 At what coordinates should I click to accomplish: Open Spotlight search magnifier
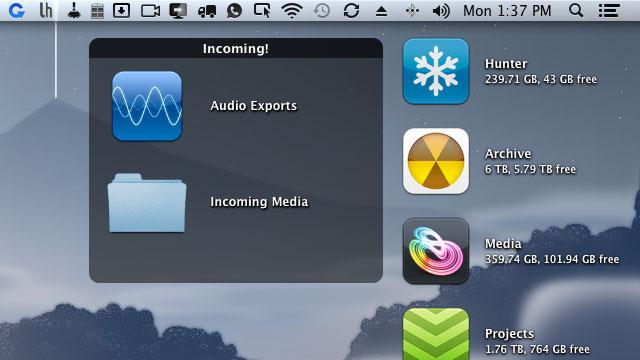pyautogui.click(x=576, y=11)
